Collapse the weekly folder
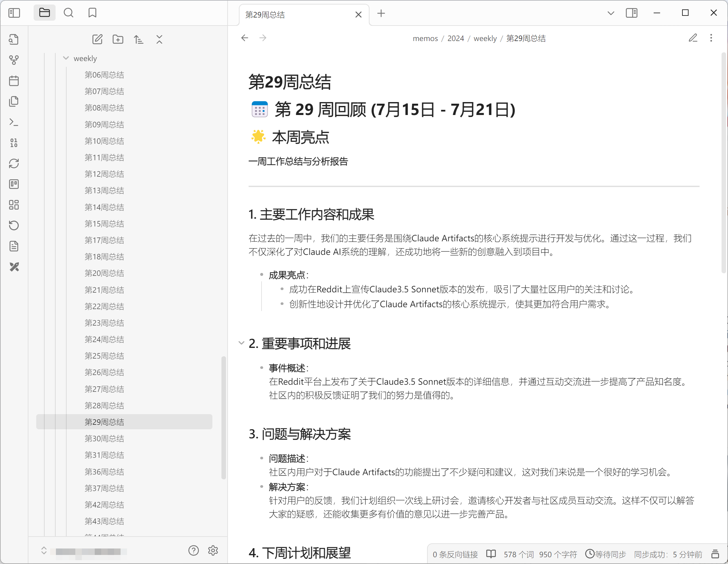This screenshot has height=564, width=728. [x=66, y=58]
